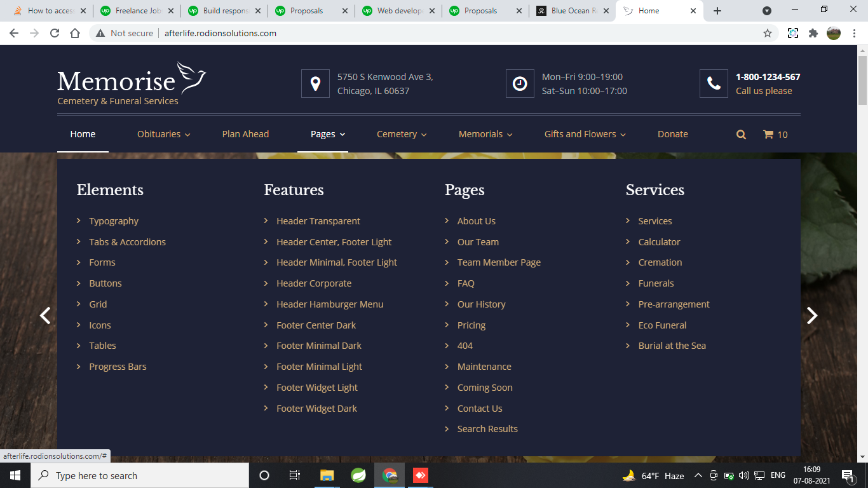Open the Calculator service link

coord(659,242)
